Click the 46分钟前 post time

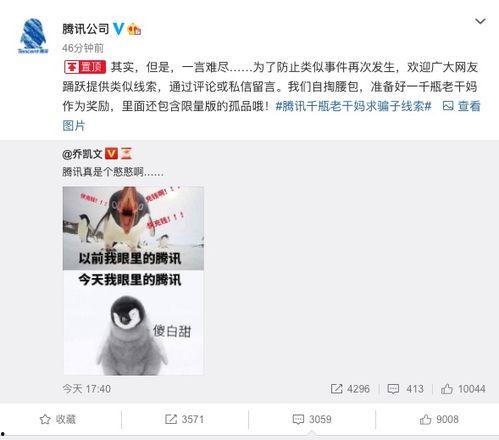click(83, 48)
